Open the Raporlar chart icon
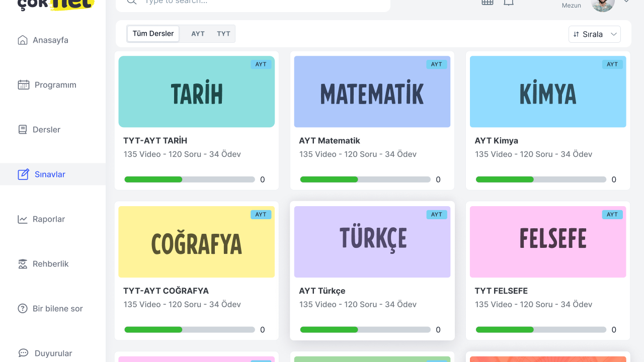The image size is (644, 362). point(23,219)
